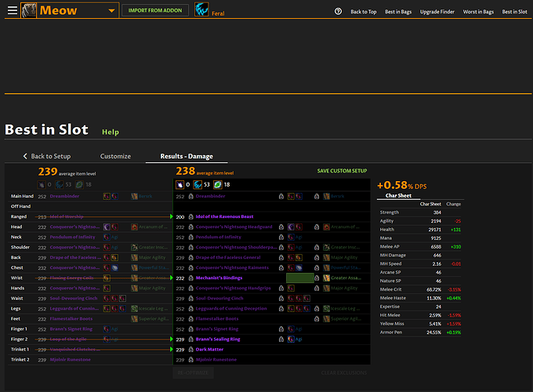Click green arrow on Wrist slot row
Image resolution: width=533 pixels, height=392 pixels.
tap(172, 278)
